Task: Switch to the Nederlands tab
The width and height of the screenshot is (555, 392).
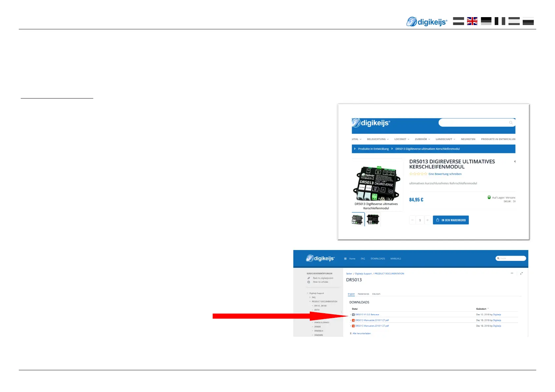Action: point(364,294)
